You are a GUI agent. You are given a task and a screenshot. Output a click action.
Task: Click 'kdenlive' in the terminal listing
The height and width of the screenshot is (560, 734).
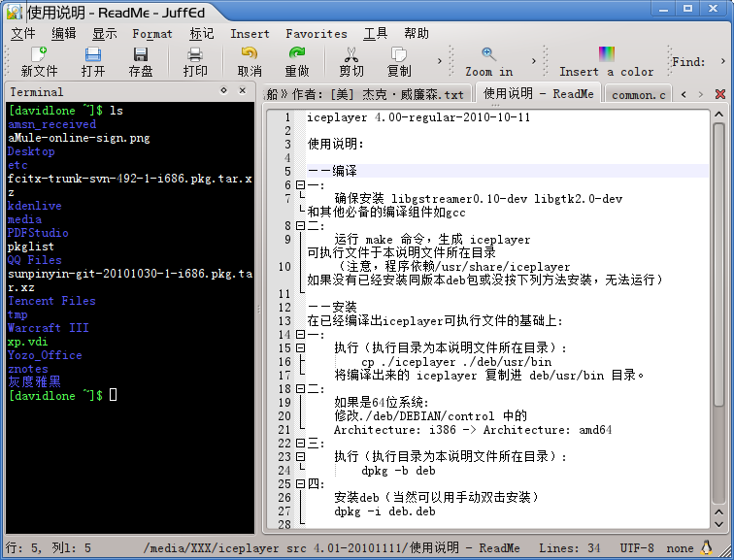35,206
